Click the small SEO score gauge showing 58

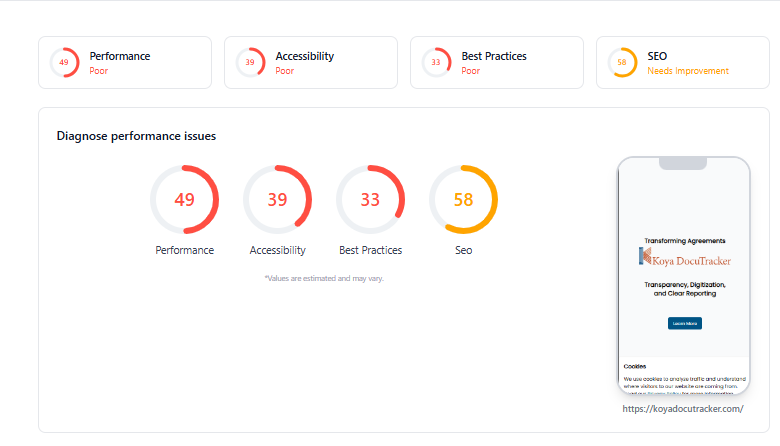[622, 62]
